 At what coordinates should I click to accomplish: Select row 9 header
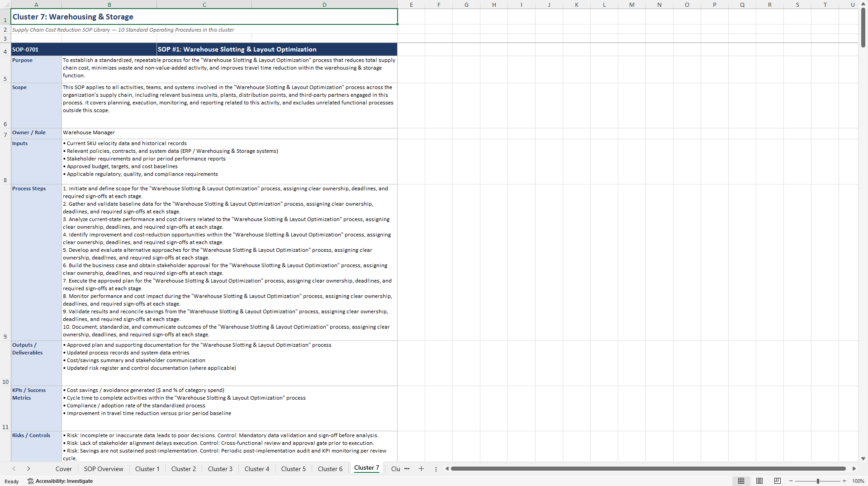click(x=5, y=262)
